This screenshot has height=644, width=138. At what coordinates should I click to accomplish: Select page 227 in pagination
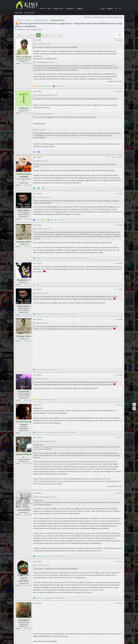(43, 35)
